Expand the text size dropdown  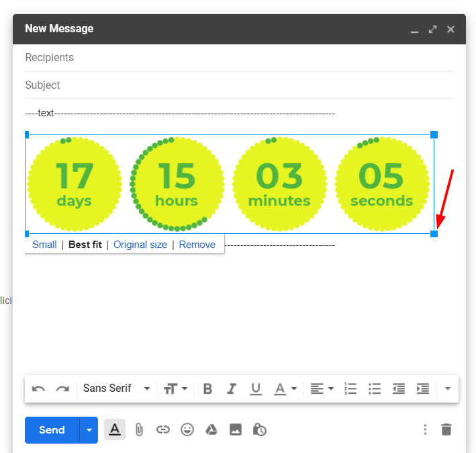[176, 388]
